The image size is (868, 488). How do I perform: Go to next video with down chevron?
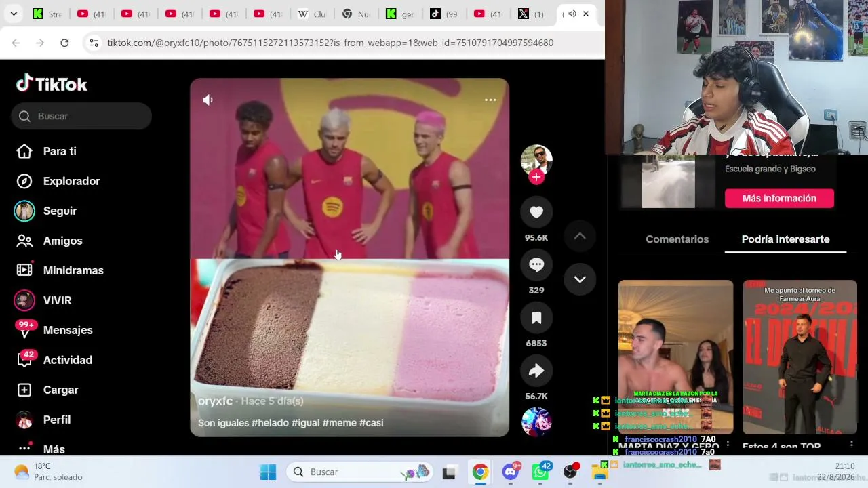tap(580, 279)
